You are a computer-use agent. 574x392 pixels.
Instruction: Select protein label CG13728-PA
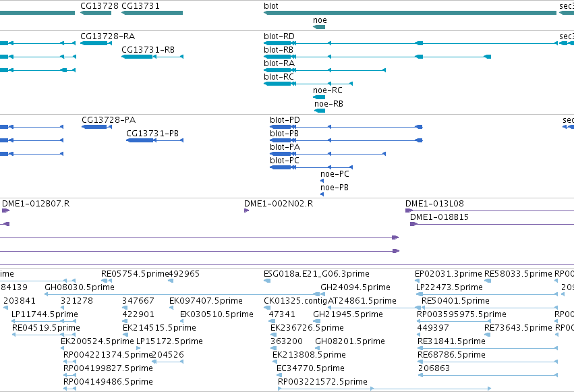pyautogui.click(x=109, y=120)
